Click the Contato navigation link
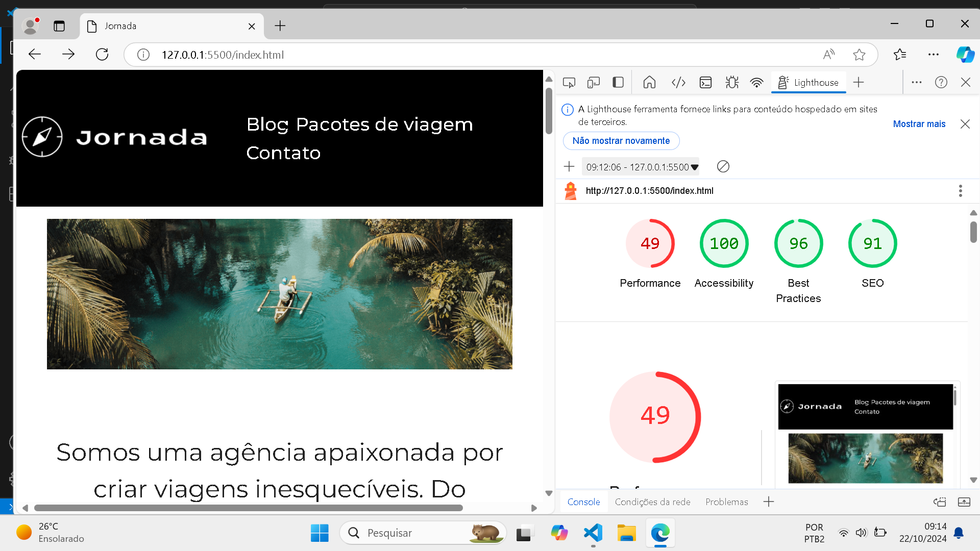 point(283,153)
